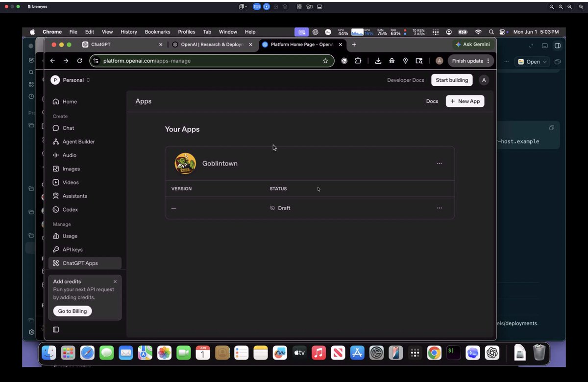Click the Wi-Fi status icon
This screenshot has width=588, height=382.
coord(478,32)
